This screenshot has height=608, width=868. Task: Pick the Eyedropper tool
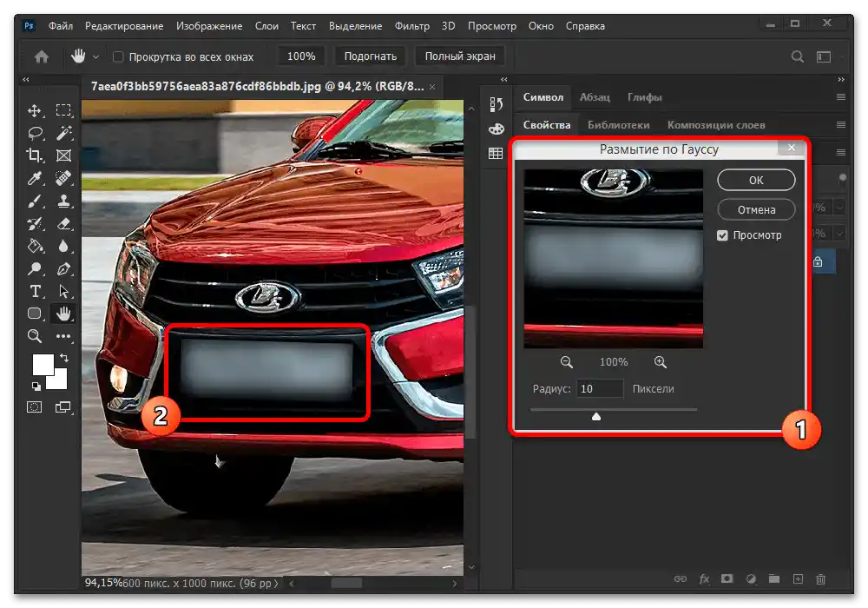point(36,178)
